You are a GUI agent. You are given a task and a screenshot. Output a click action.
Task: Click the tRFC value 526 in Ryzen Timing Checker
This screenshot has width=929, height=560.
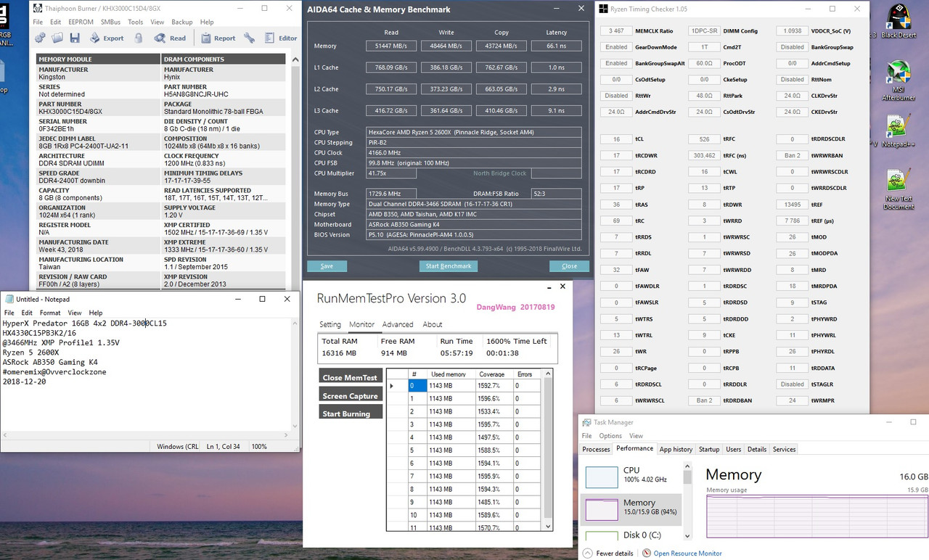tap(704, 139)
